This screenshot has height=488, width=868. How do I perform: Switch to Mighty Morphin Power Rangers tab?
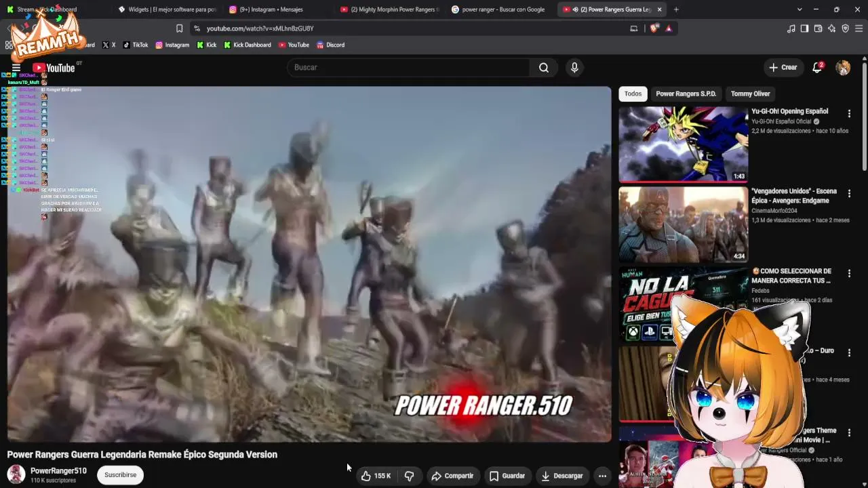click(389, 9)
